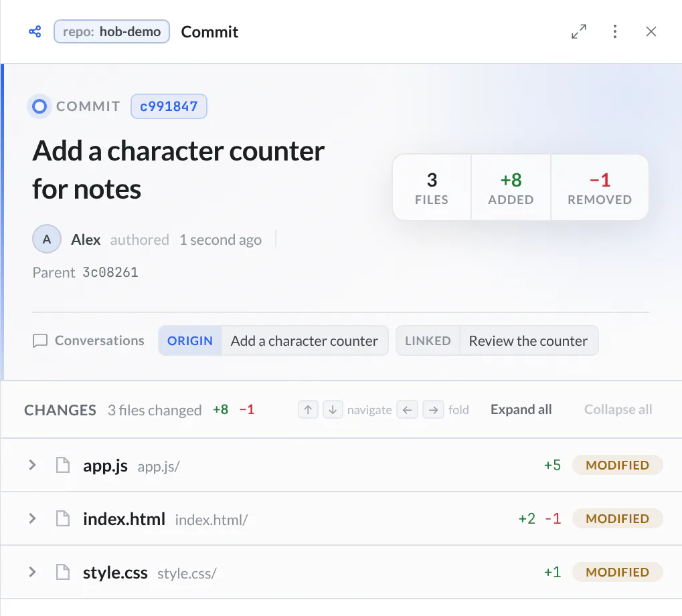
Task: Click the -1 REMOVED stat card
Action: [600, 187]
